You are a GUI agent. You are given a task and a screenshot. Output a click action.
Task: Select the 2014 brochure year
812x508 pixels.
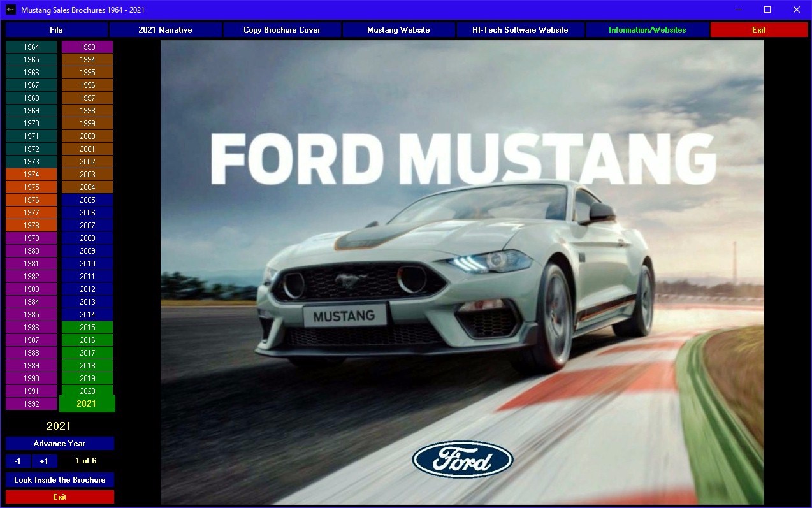click(87, 315)
